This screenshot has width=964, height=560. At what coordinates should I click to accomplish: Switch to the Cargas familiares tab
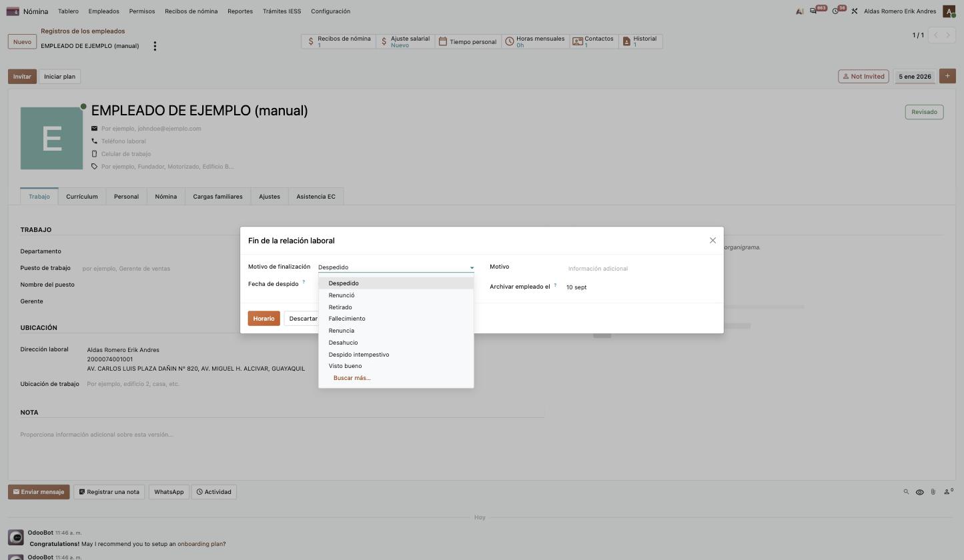(x=217, y=197)
